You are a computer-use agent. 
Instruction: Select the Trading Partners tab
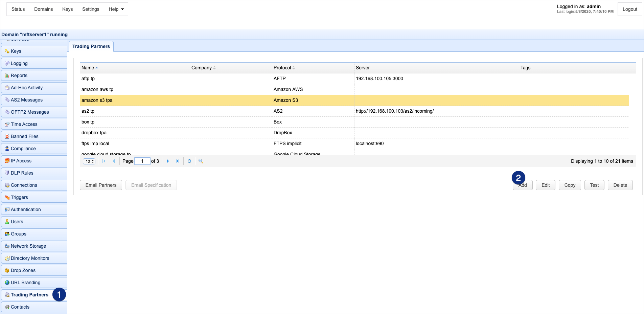[x=91, y=46]
